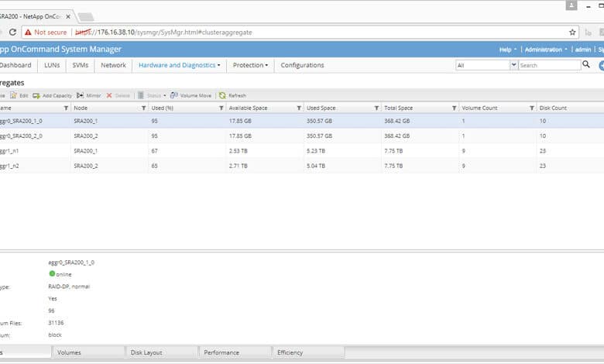Click the 31136 files value in details
604x364 pixels.
click(x=56, y=323)
